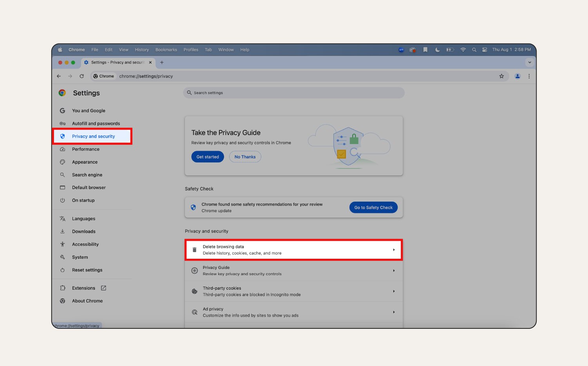This screenshot has height=366, width=588.
Task: Click the Ad privacy icon
Action: (x=194, y=312)
